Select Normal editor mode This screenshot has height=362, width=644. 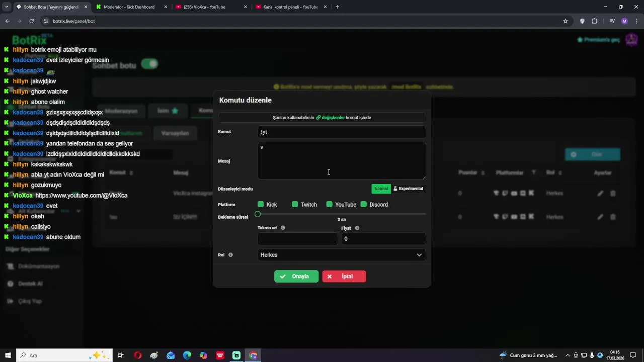(x=381, y=189)
